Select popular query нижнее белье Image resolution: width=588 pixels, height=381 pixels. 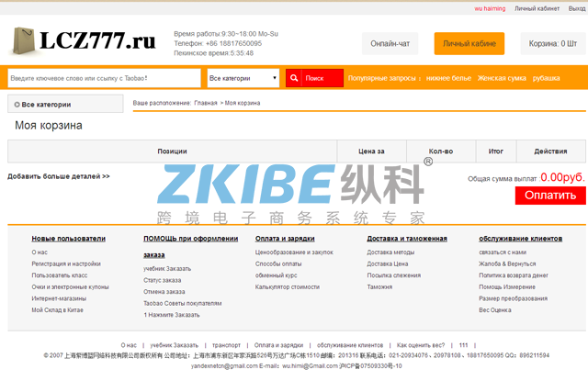click(448, 78)
